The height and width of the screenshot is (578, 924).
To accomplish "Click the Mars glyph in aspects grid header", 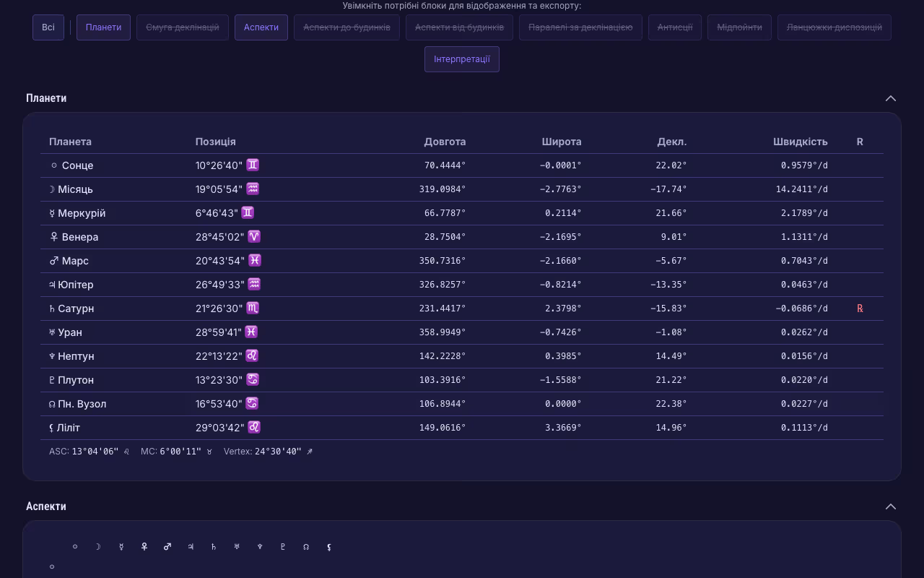I will 167,547.
